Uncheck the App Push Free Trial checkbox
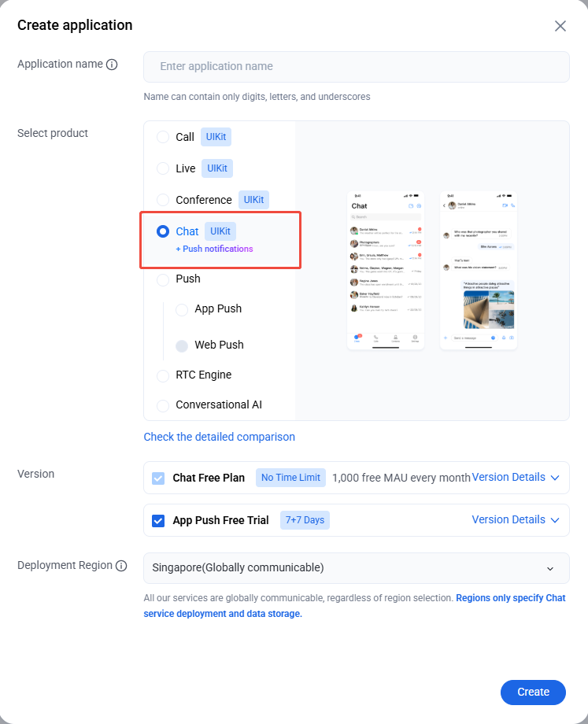Screen dimensions: 588x724 [x=158, y=521]
